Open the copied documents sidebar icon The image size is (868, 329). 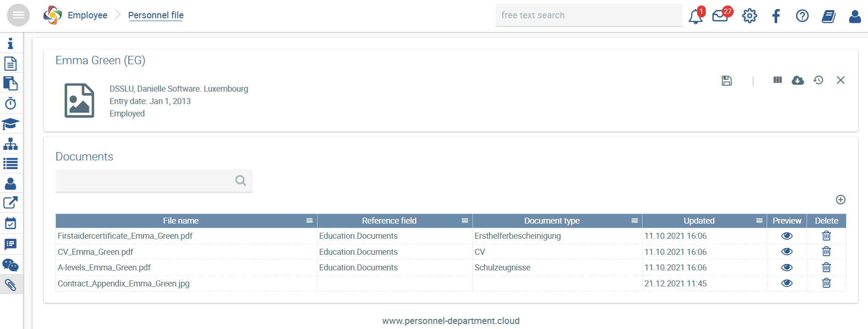(11, 83)
